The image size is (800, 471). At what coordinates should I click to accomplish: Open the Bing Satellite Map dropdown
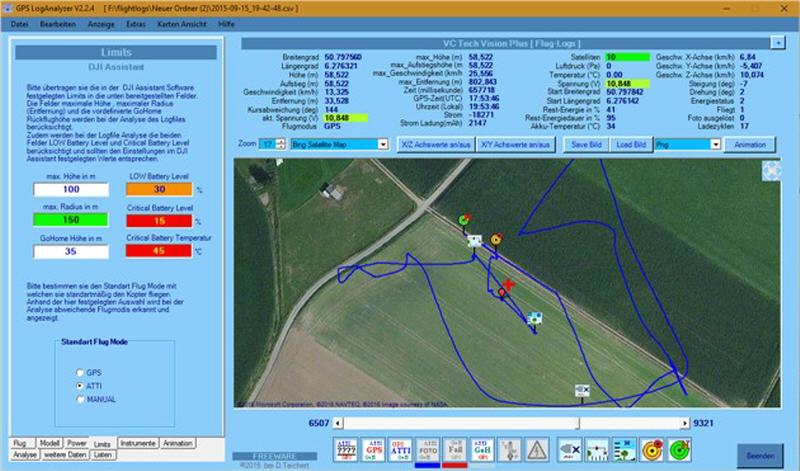383,144
